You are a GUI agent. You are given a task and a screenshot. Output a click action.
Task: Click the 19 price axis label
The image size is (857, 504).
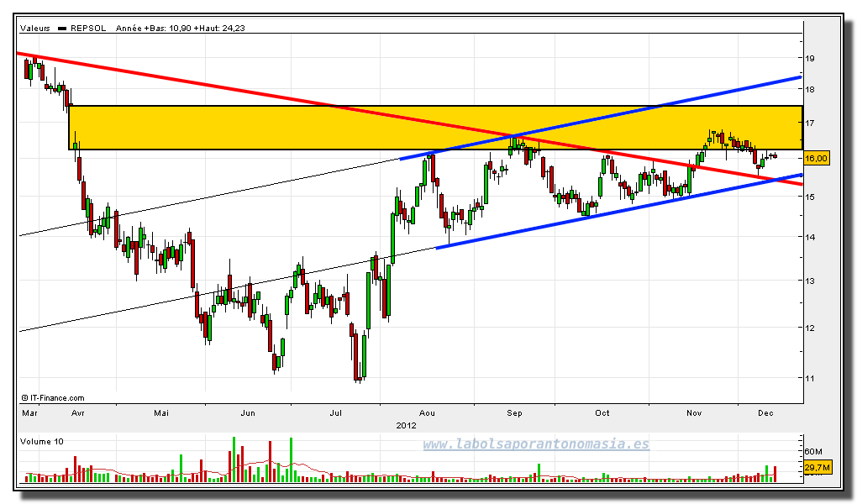pos(809,58)
